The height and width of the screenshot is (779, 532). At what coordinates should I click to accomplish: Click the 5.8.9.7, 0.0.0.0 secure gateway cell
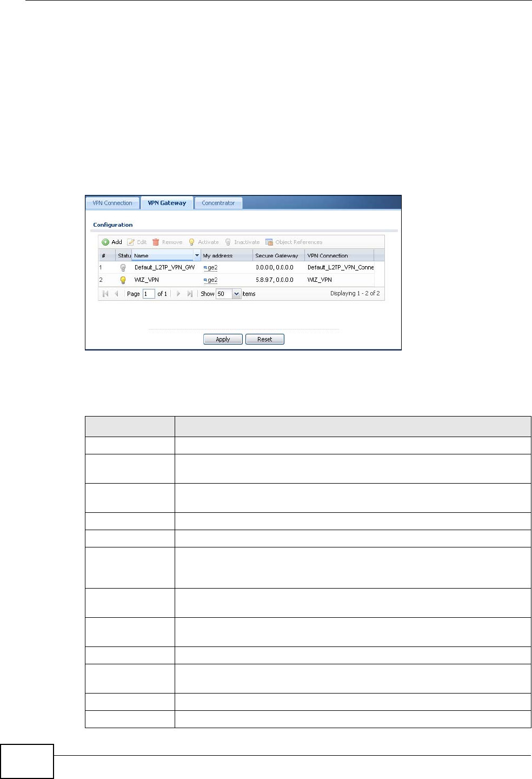tap(275, 280)
